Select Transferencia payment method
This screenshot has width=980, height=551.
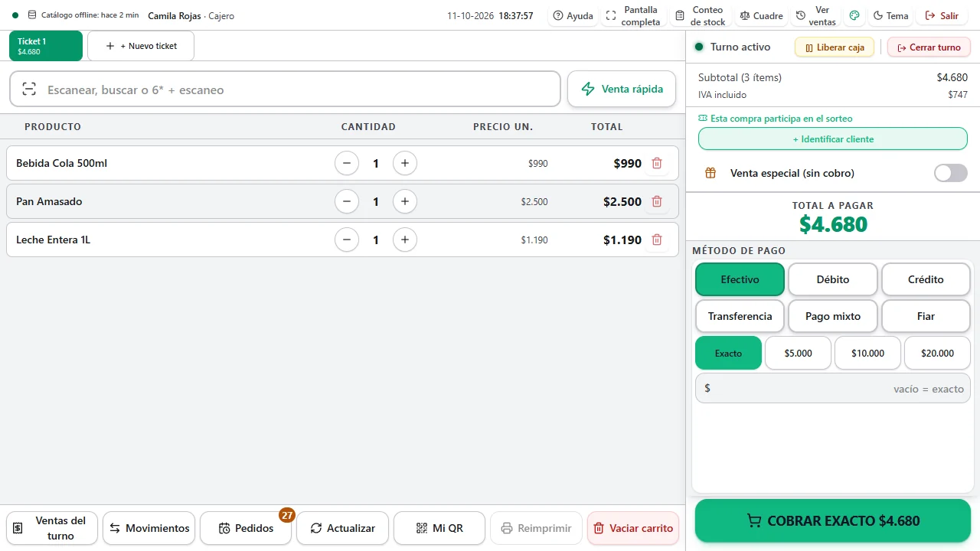click(740, 316)
